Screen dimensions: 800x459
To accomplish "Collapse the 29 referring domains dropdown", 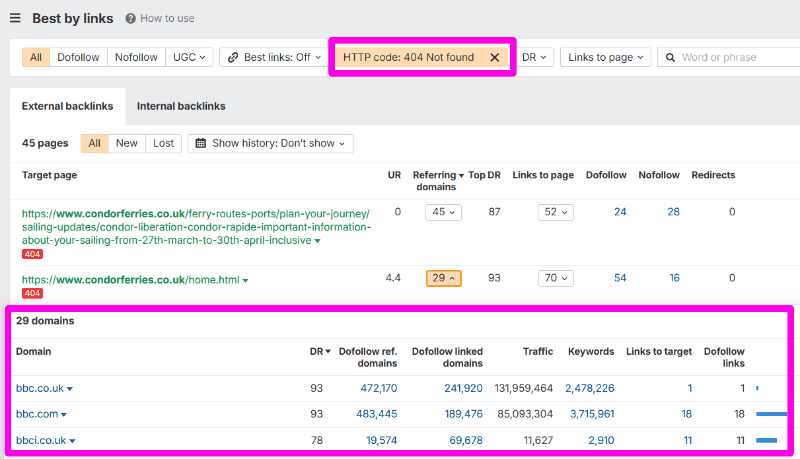I will click(444, 278).
